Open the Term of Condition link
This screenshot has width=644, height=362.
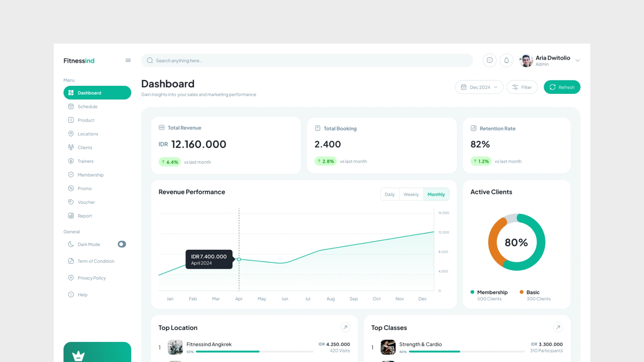point(96,261)
